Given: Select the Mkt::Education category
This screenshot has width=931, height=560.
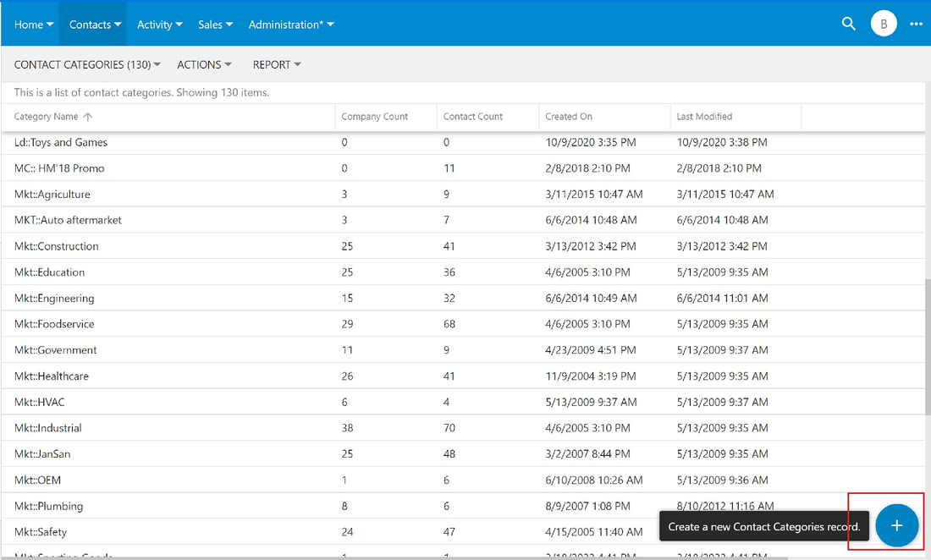Looking at the screenshot, I should click(49, 272).
